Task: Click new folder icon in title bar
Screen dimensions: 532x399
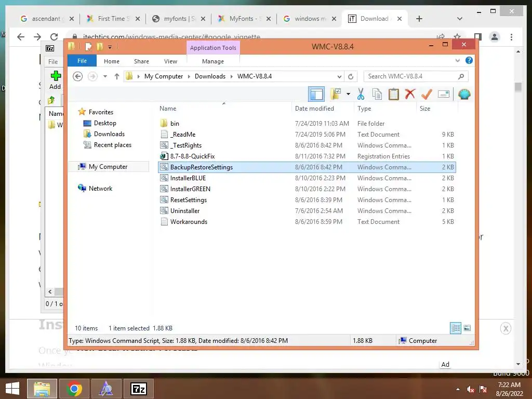Action: click(x=100, y=46)
